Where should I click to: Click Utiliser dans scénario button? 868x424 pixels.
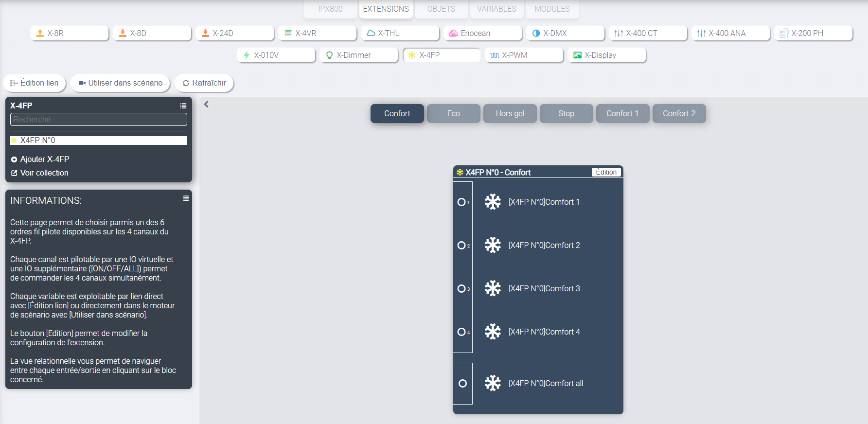tap(120, 83)
